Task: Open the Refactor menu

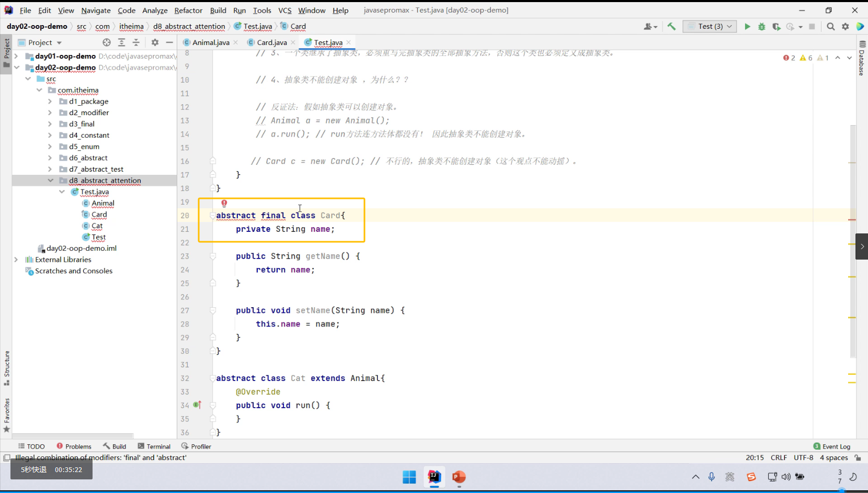Action: [x=188, y=10]
